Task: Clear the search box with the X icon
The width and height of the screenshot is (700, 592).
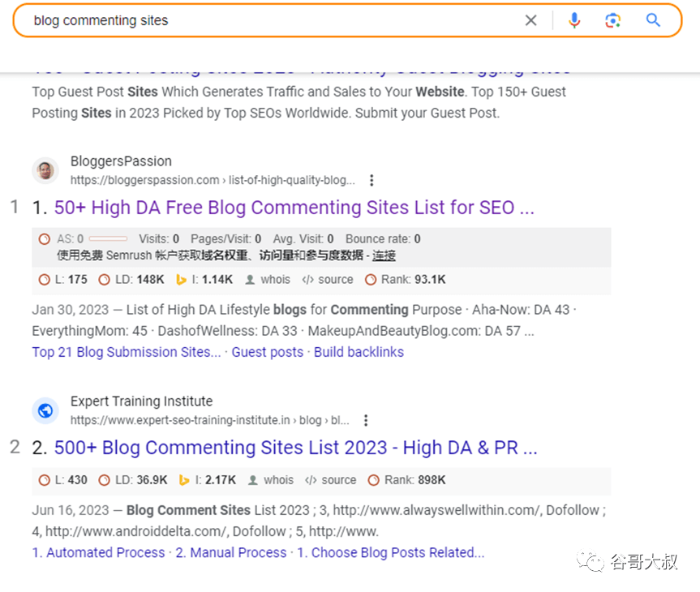Action: [x=530, y=20]
